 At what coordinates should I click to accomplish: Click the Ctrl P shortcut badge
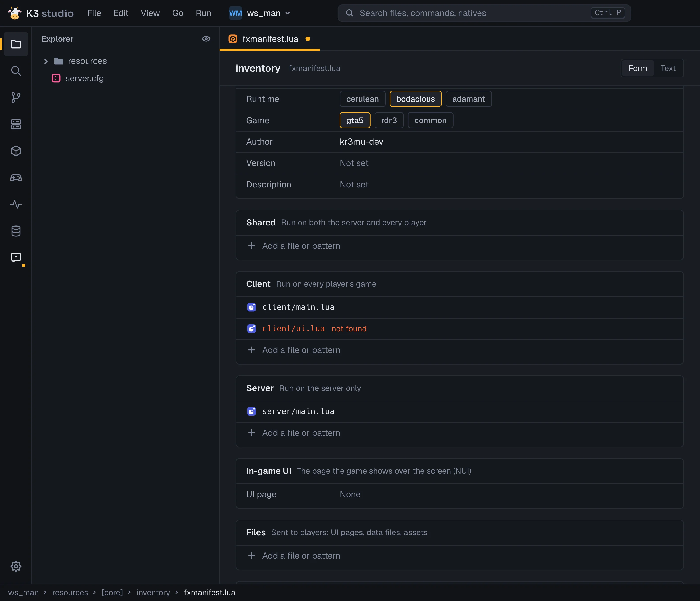(x=608, y=13)
